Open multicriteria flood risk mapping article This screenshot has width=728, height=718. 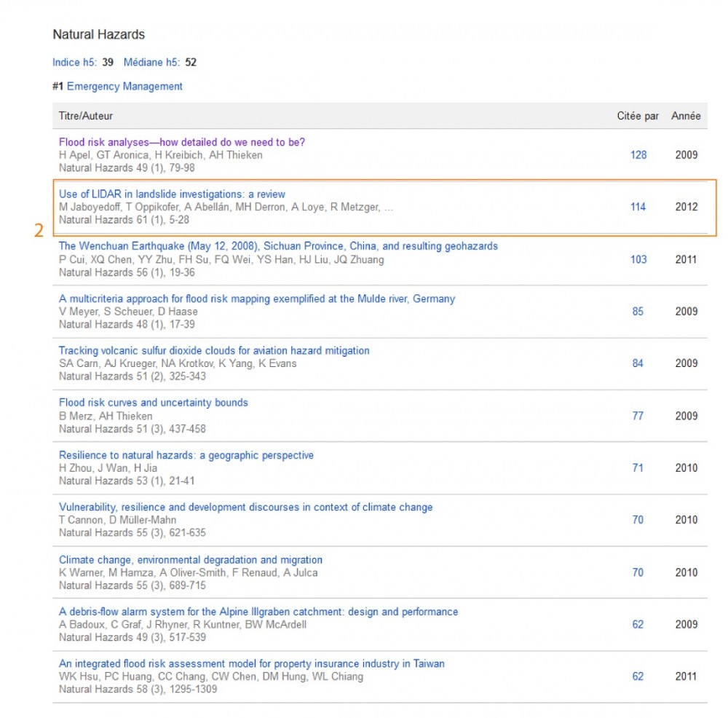coord(257,299)
